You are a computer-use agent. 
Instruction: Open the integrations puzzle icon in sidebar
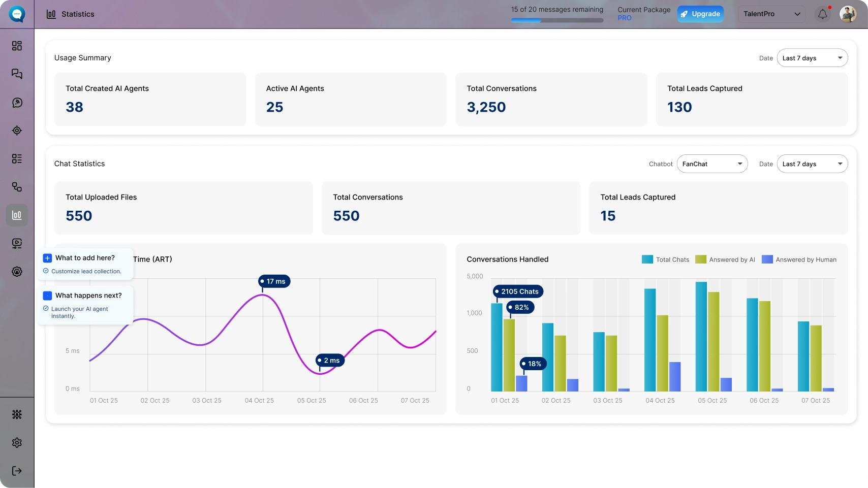[17, 414]
